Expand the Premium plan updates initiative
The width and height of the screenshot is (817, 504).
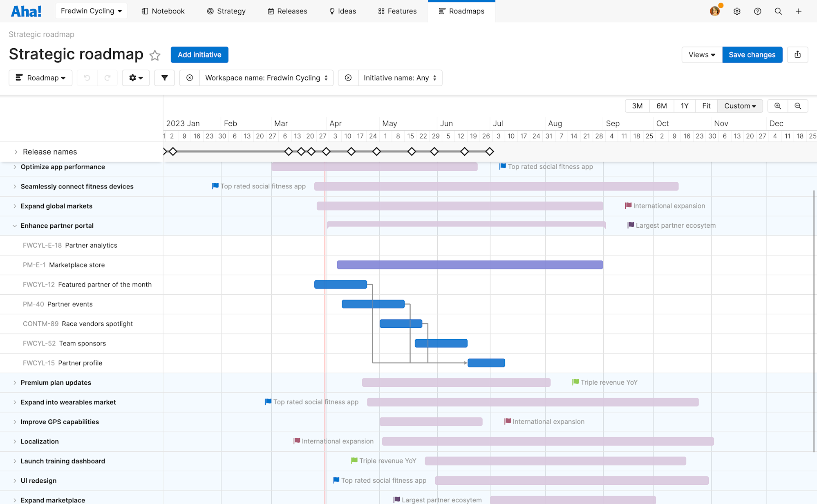tap(15, 383)
